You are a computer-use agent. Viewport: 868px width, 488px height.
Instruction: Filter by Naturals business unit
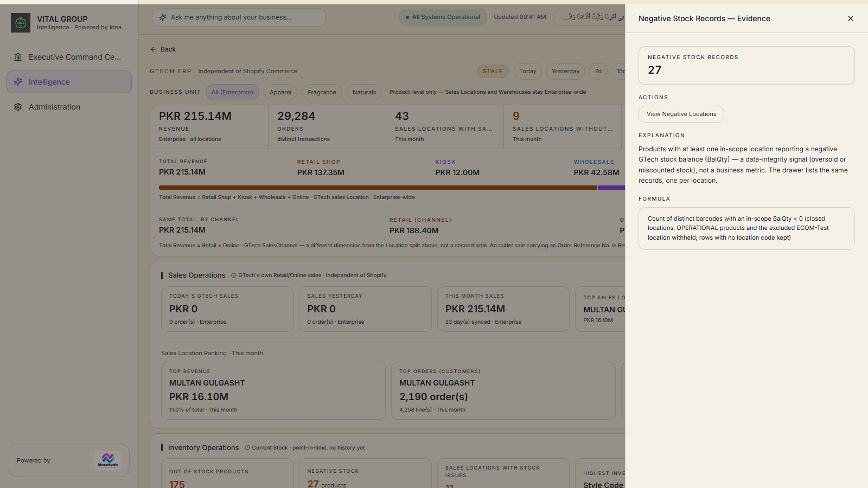click(x=364, y=92)
